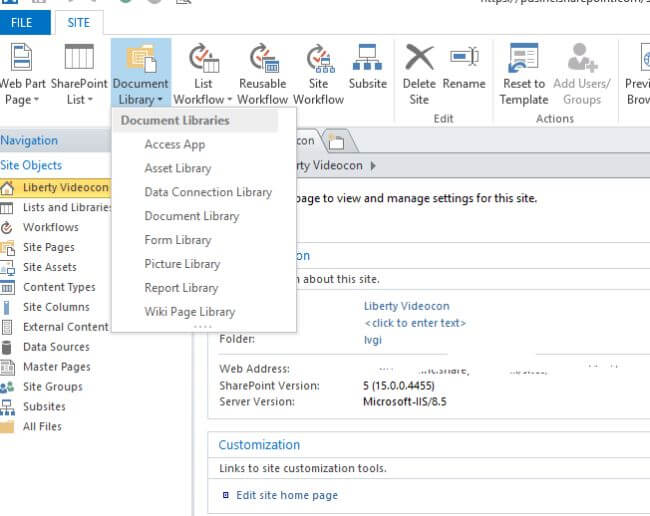The image size is (650, 516).
Task: Click the All Files folder icon
Action: click(x=7, y=427)
